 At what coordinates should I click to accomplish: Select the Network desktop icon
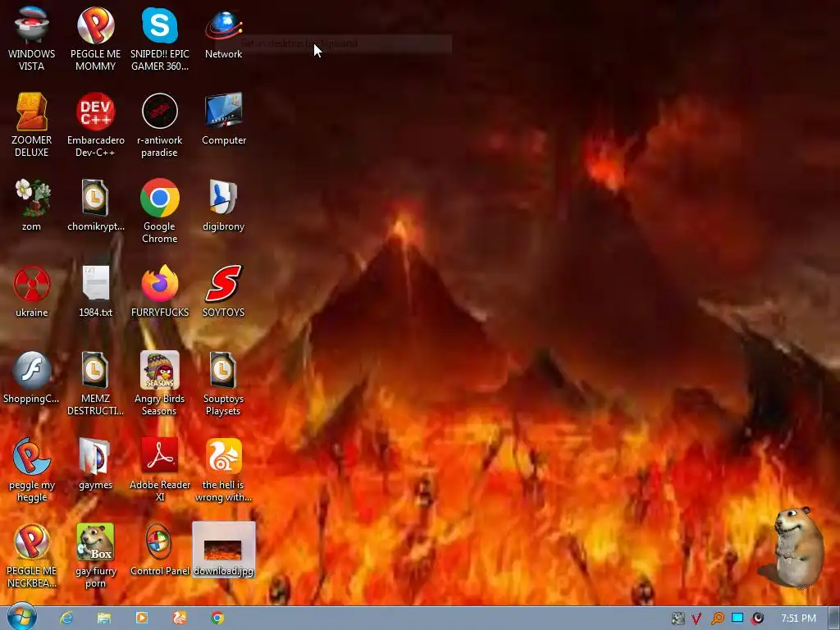point(223,33)
